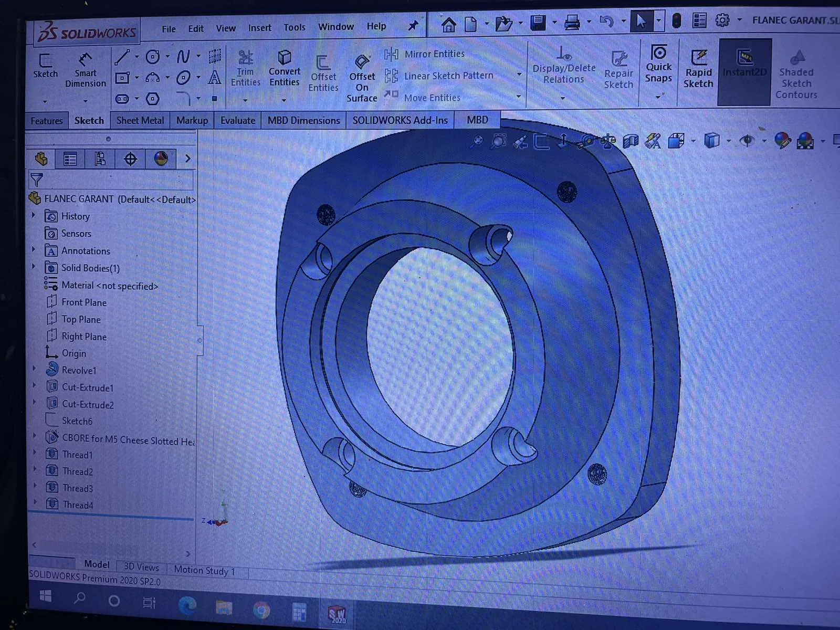Toggle Shaded Sketch Contours
This screenshot has height=630, width=840.
796,75
